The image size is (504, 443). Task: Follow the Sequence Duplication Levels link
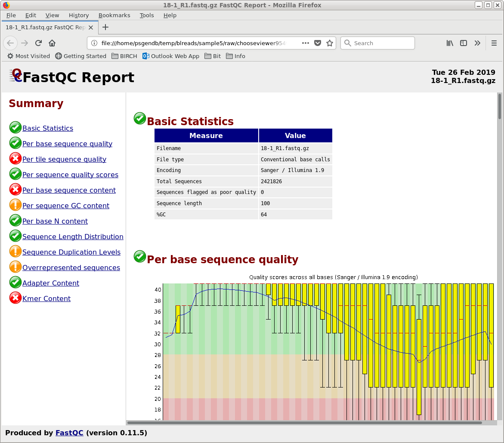pos(71,252)
